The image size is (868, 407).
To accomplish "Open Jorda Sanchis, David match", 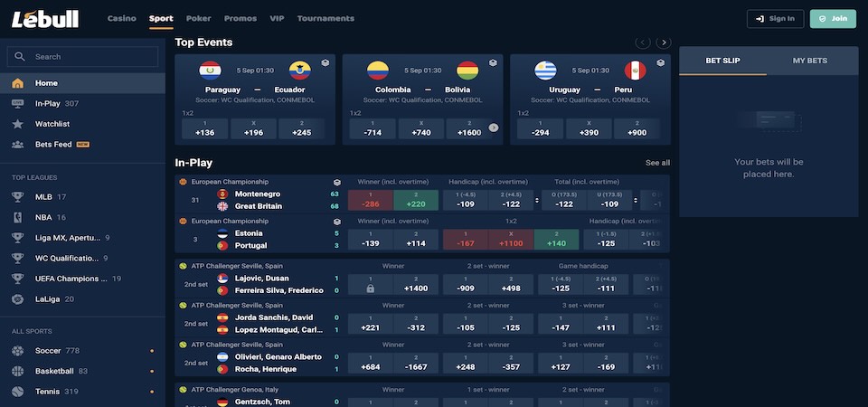I will click(x=274, y=317).
